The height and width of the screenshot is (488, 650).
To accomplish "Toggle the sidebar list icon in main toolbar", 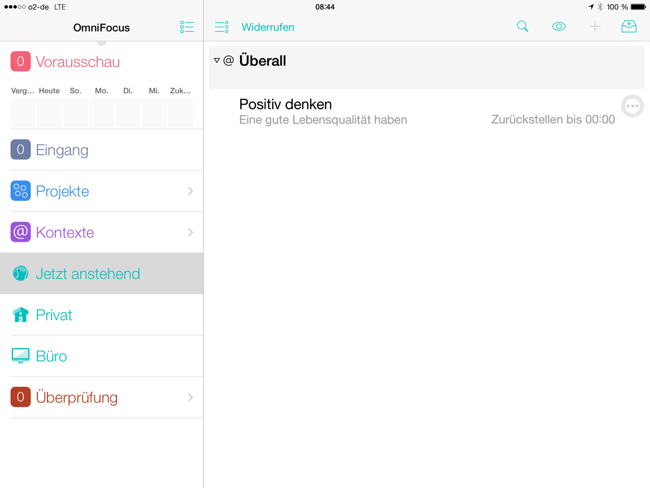I will (x=222, y=27).
